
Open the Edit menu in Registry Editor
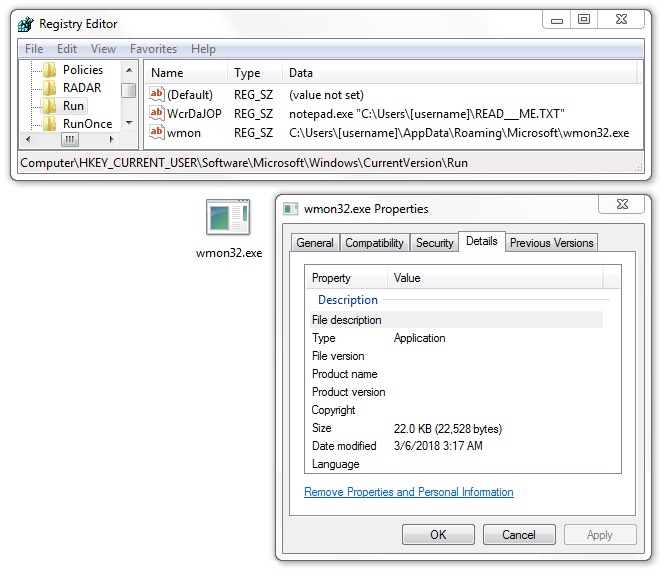67,49
